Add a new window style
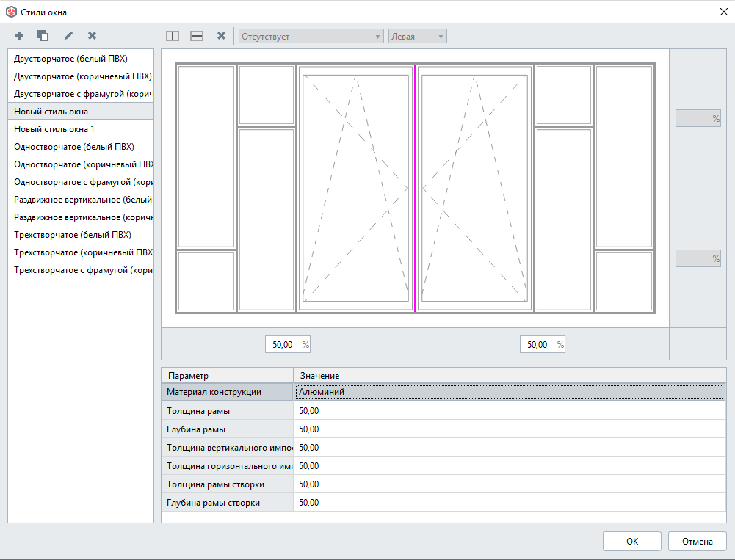 pyautogui.click(x=19, y=36)
